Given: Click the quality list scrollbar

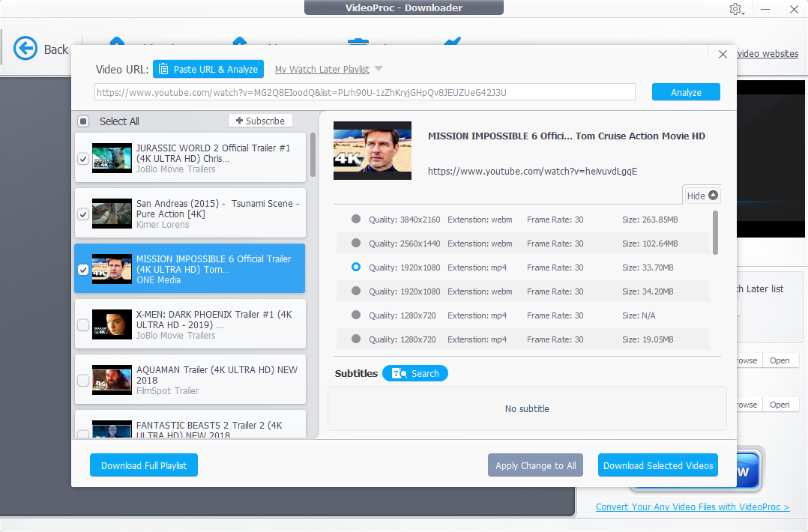Looking at the screenshot, I should 715,233.
